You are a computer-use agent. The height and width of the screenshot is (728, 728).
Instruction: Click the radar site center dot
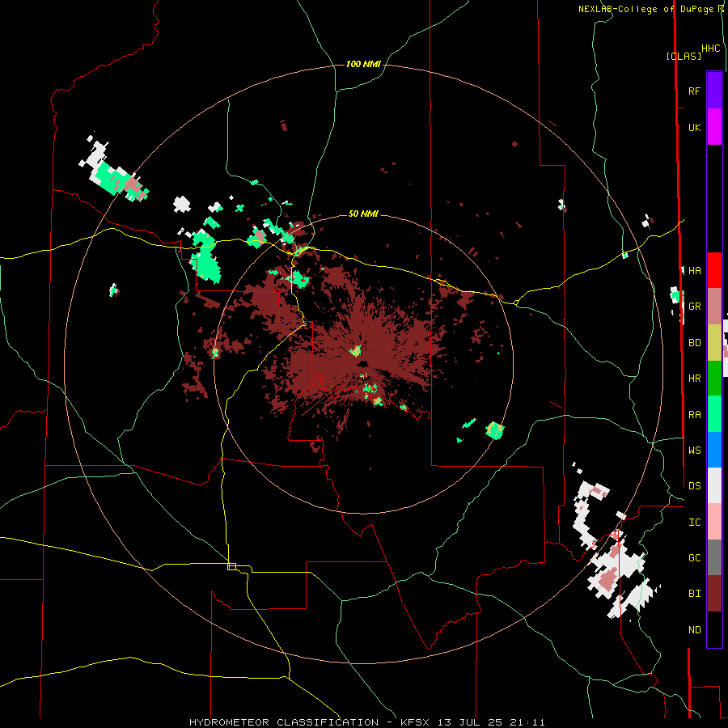point(363,363)
